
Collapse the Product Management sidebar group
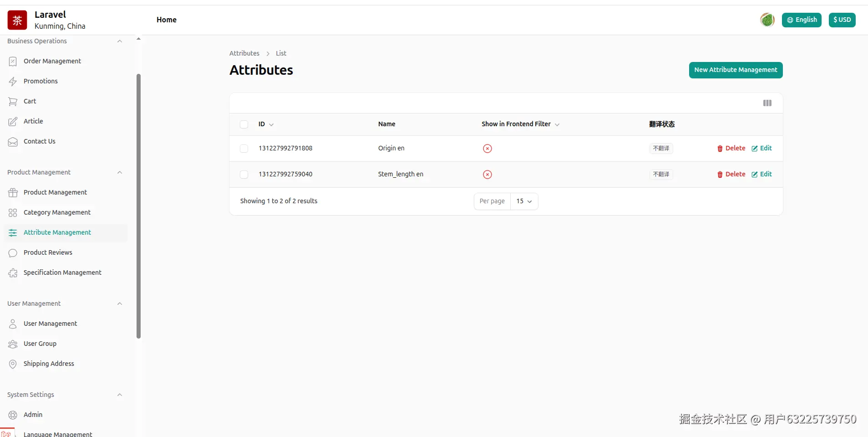click(x=120, y=172)
